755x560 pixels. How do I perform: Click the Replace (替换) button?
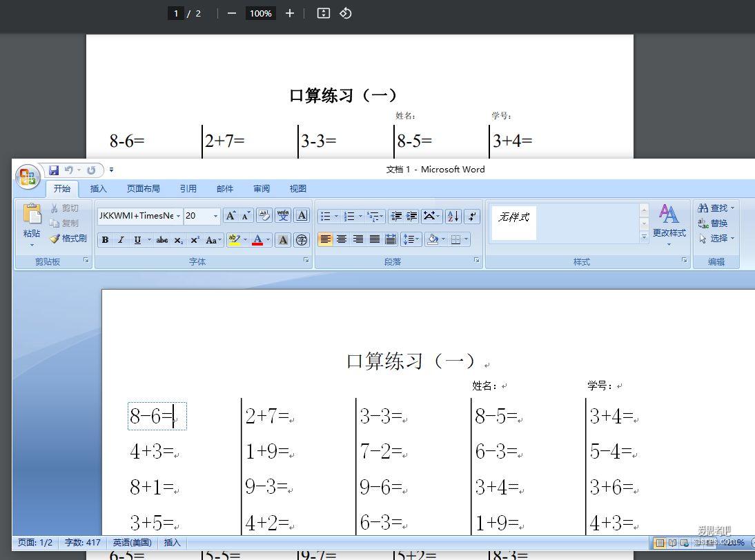click(x=714, y=223)
